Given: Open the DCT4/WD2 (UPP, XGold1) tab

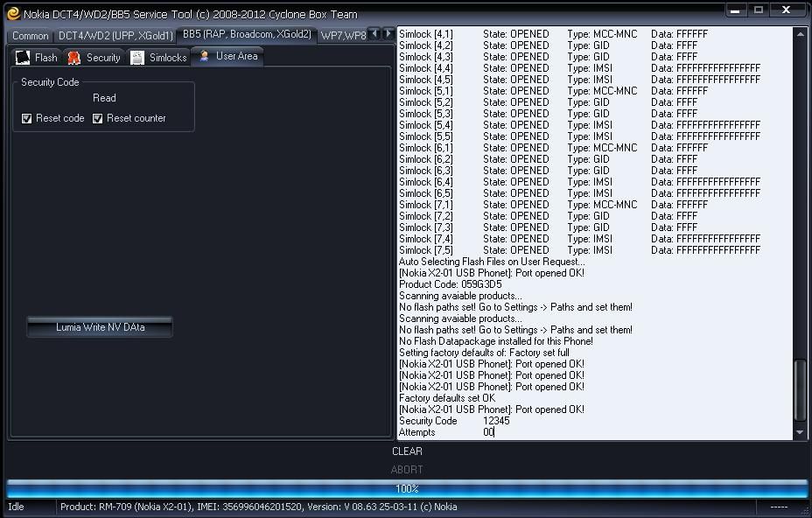Looking at the screenshot, I should [115, 36].
